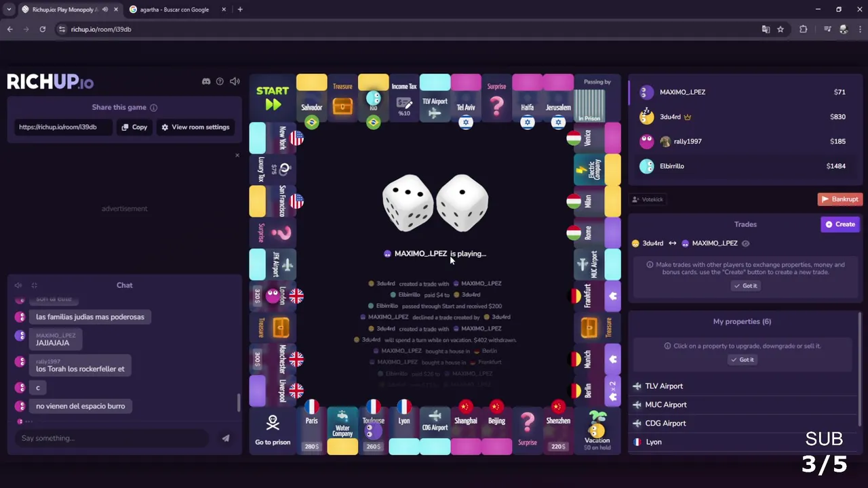Image resolution: width=868 pixels, height=488 pixels.
Task: Select the Shanghai property tile
Action: [466, 431]
